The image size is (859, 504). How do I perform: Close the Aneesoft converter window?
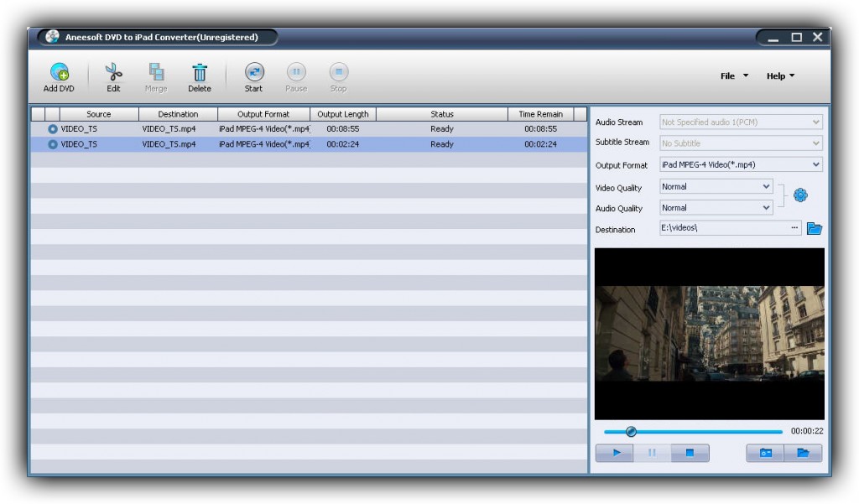(817, 37)
